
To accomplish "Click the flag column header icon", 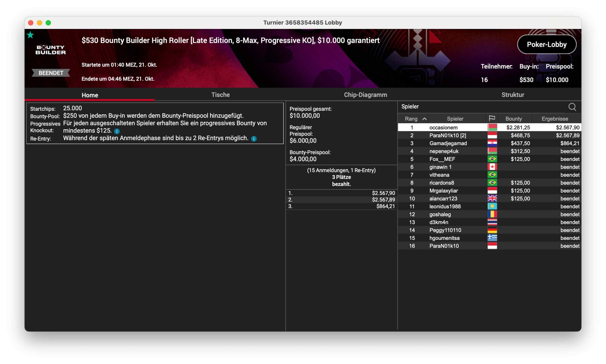I will pyautogui.click(x=492, y=118).
